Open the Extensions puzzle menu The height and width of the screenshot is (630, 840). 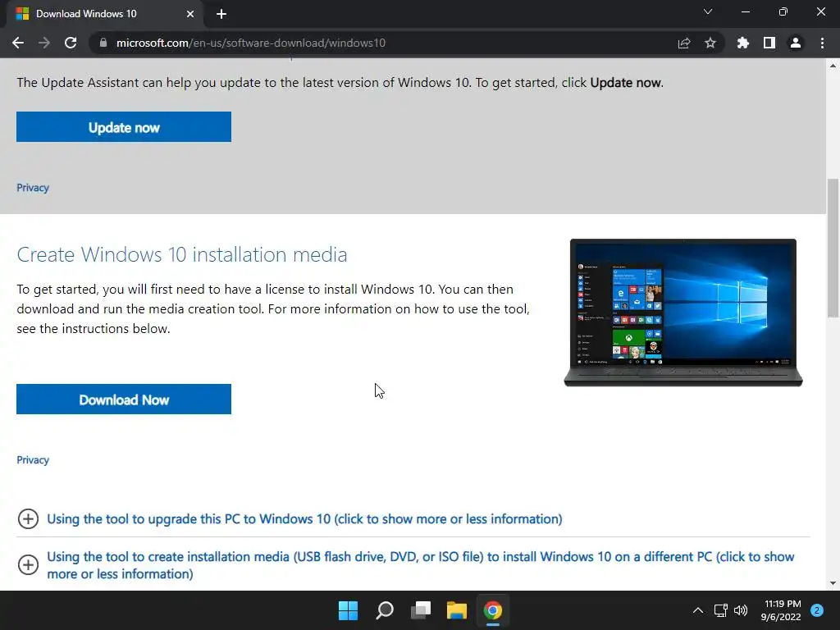743,43
